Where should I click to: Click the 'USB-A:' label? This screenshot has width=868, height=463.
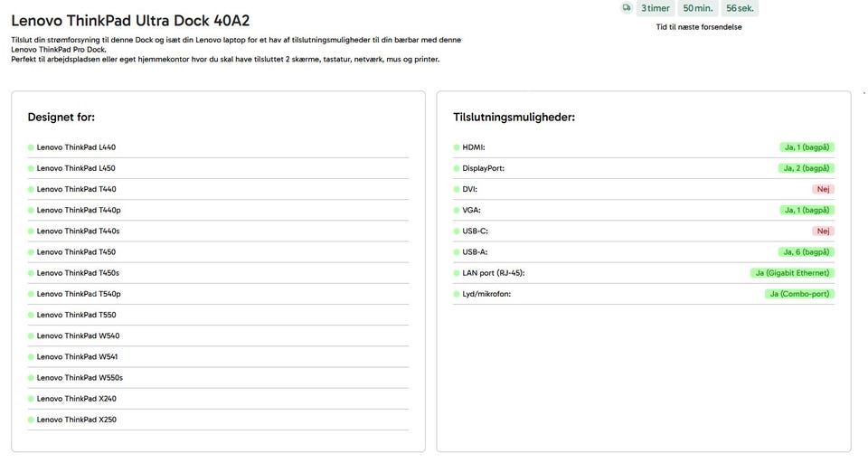click(475, 252)
